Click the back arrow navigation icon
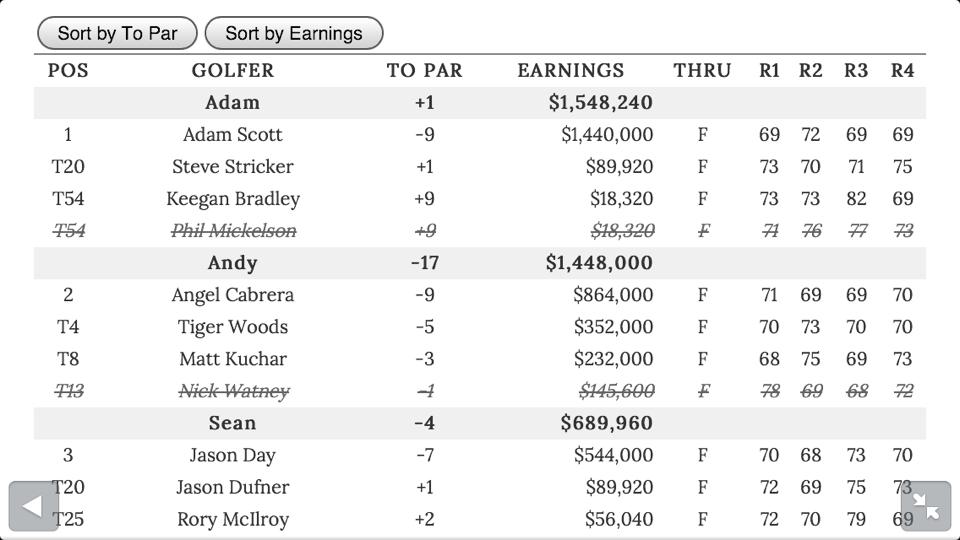Viewport: 960px width, 540px height. tap(33, 506)
